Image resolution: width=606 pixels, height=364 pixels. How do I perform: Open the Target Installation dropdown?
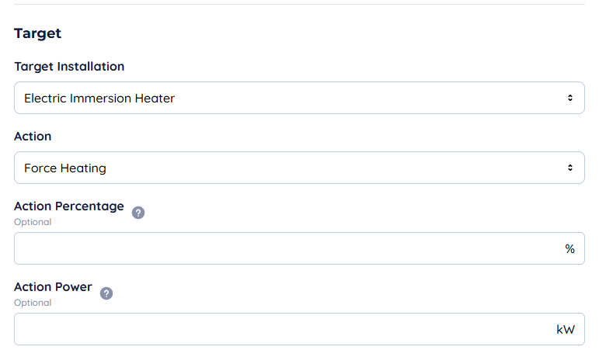[299, 99]
